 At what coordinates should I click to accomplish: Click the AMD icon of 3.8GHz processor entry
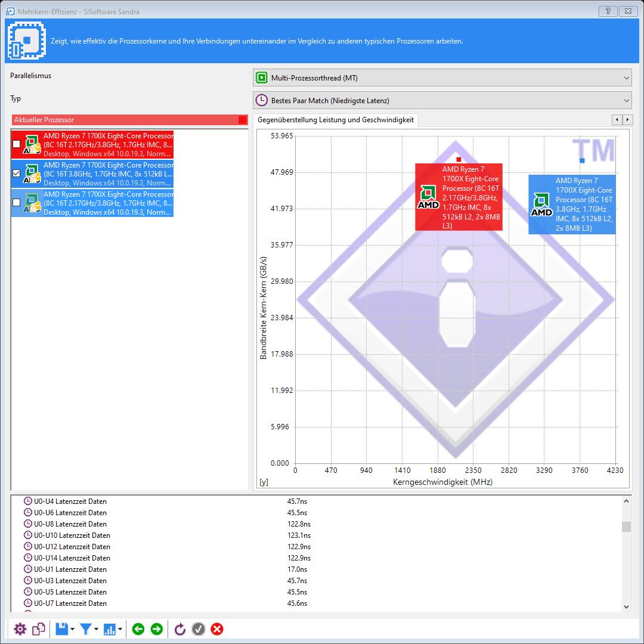tap(32, 174)
